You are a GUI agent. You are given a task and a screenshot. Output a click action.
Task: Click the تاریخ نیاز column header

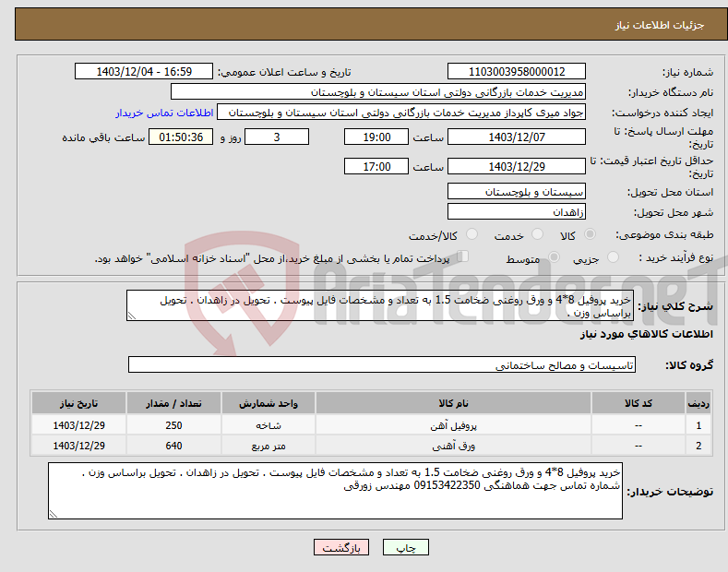point(78,403)
